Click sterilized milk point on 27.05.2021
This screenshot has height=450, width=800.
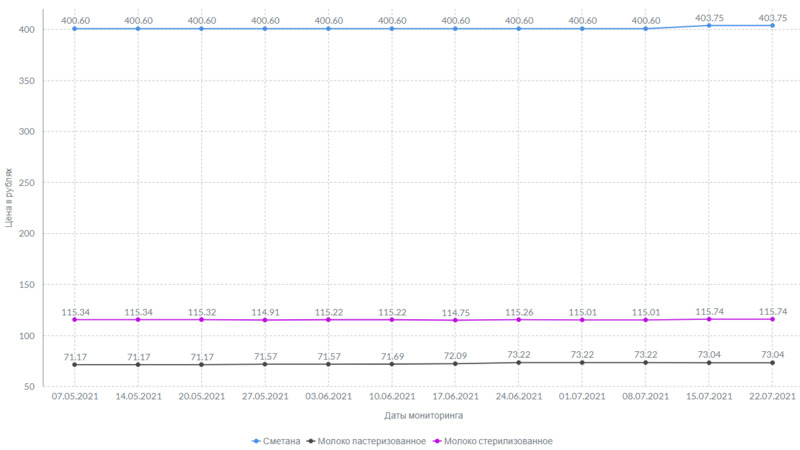pos(265,320)
